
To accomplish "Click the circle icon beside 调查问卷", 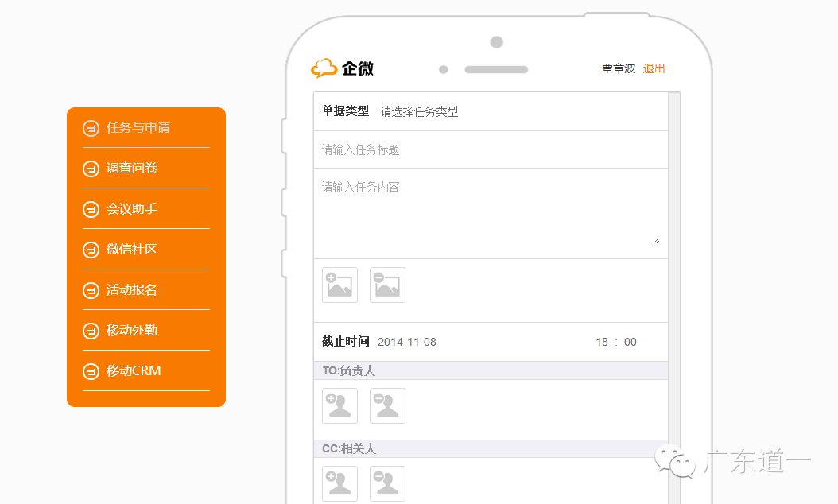I will (x=91, y=169).
